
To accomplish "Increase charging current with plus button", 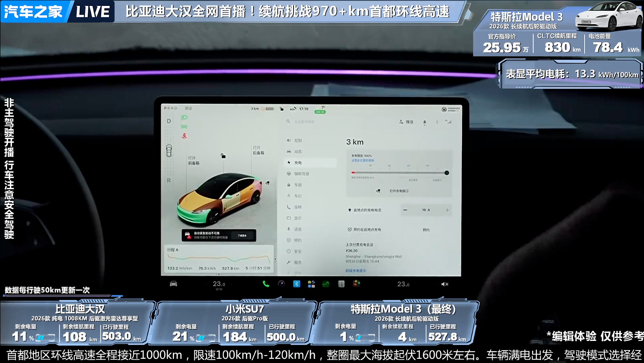I will 447,210.
